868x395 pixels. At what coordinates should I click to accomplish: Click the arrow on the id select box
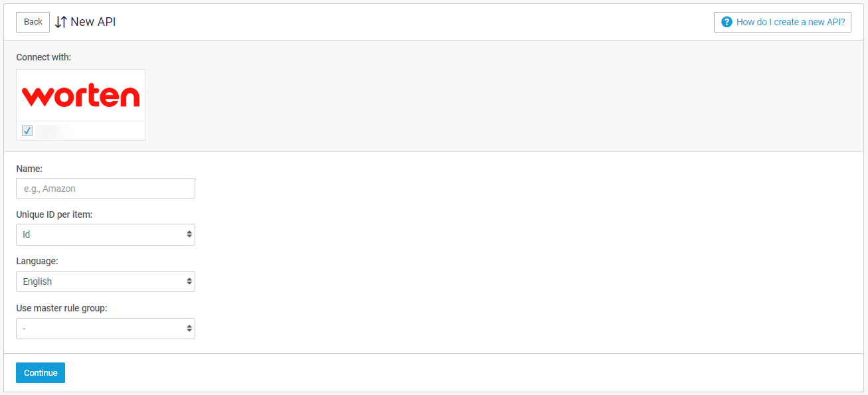189,234
